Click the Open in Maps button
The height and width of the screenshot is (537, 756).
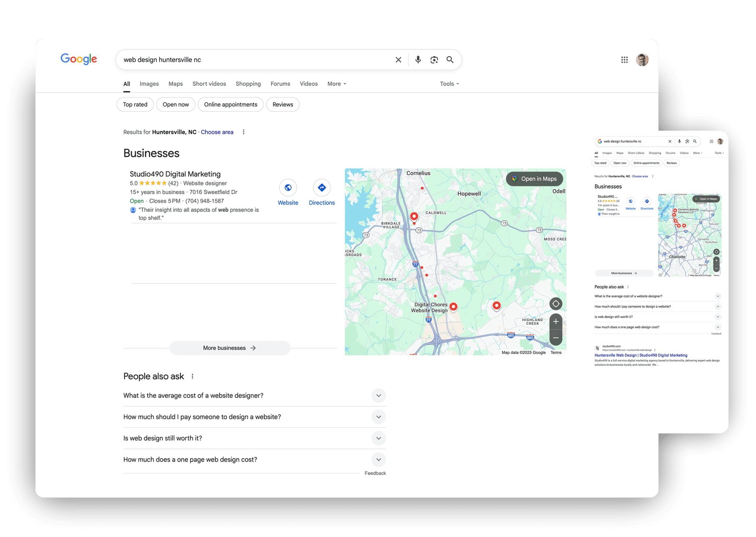click(x=534, y=179)
